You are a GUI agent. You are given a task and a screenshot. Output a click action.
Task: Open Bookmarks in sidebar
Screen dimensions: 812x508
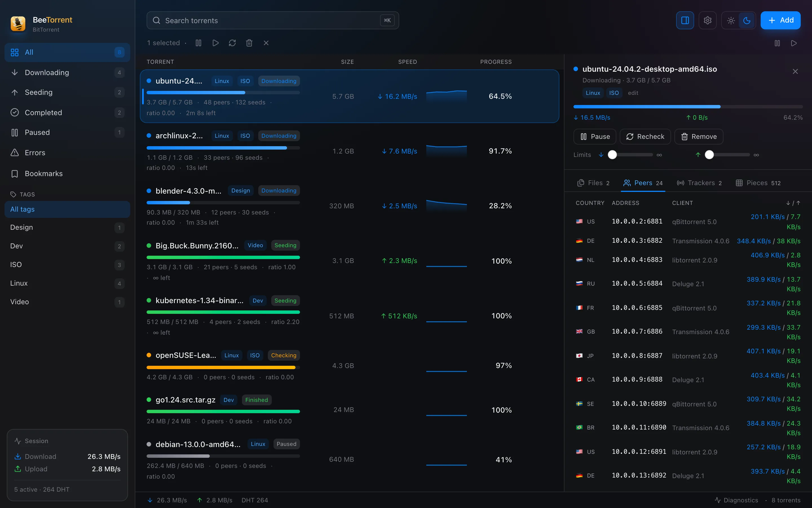tap(67, 174)
